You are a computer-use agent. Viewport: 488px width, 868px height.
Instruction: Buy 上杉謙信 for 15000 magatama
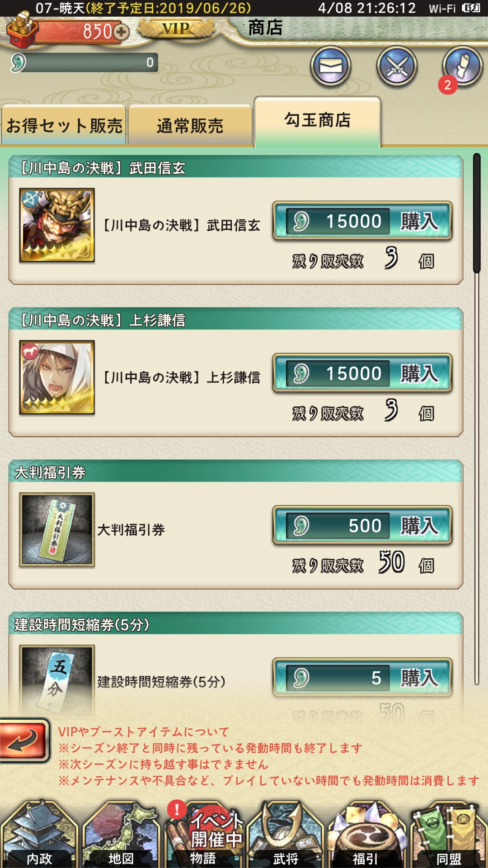[362, 373]
